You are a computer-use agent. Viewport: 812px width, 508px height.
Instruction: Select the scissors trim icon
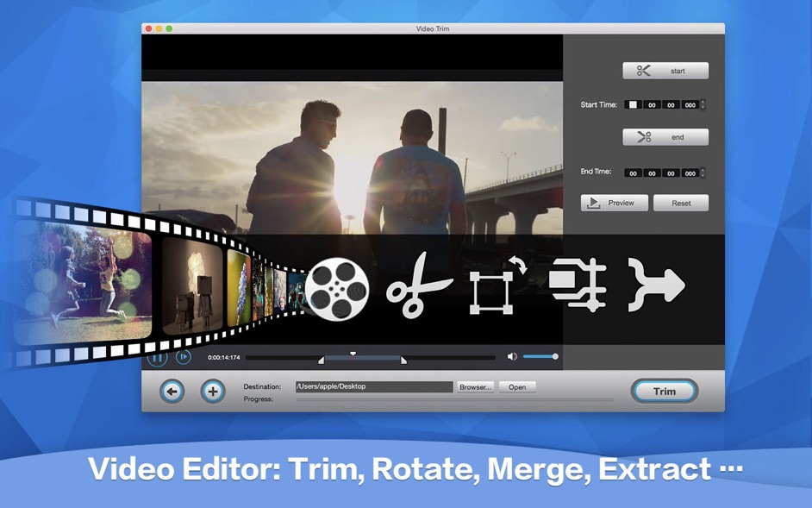[x=418, y=289]
